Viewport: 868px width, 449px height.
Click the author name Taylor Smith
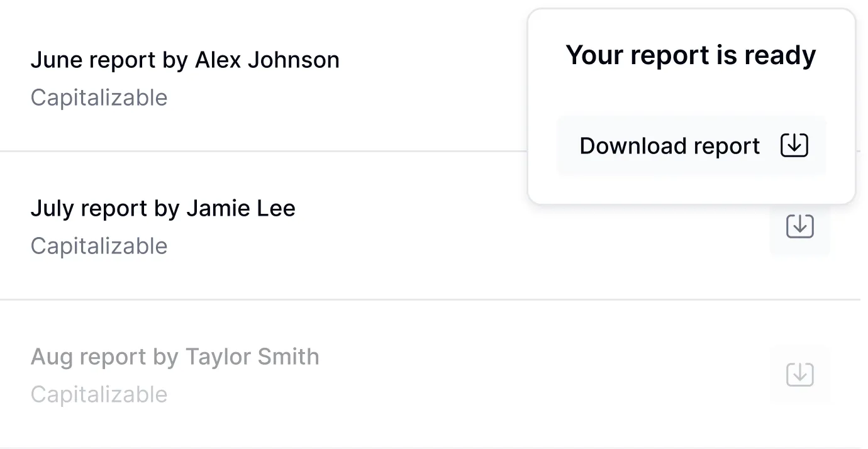[x=252, y=357]
